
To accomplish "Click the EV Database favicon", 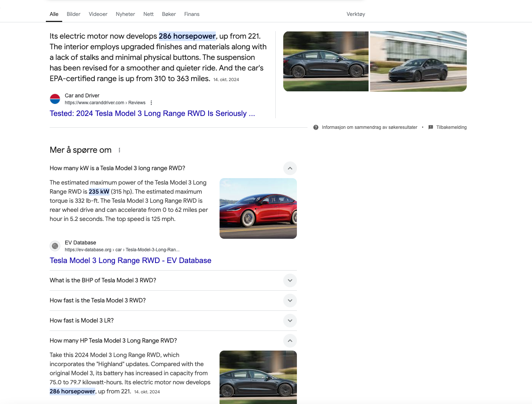I will coord(55,246).
